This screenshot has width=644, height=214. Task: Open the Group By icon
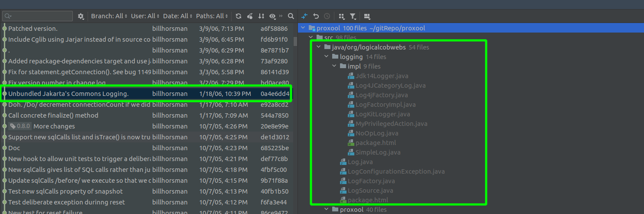click(342, 16)
